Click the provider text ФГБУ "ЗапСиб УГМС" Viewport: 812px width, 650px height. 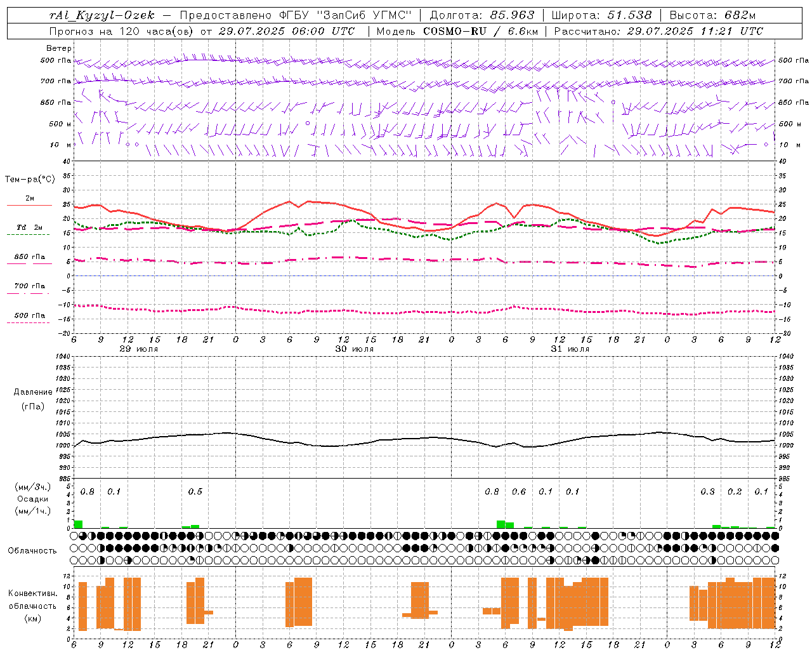coord(345,15)
